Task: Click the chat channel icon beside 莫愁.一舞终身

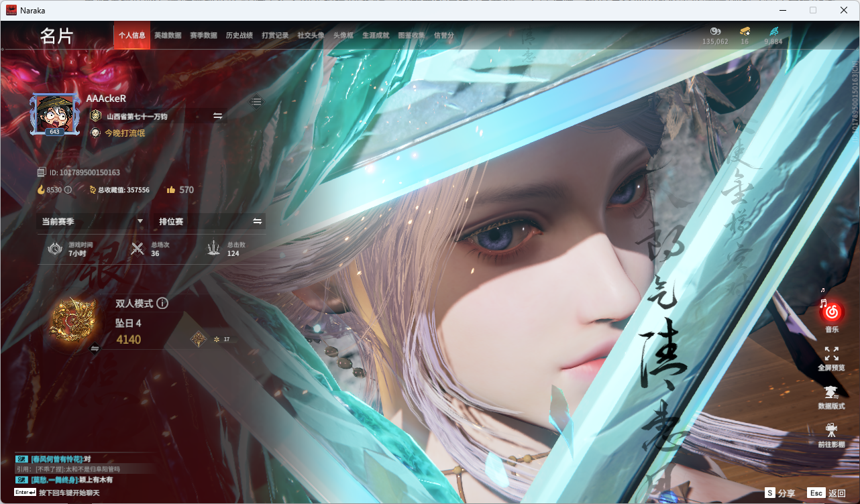Action: [x=21, y=480]
